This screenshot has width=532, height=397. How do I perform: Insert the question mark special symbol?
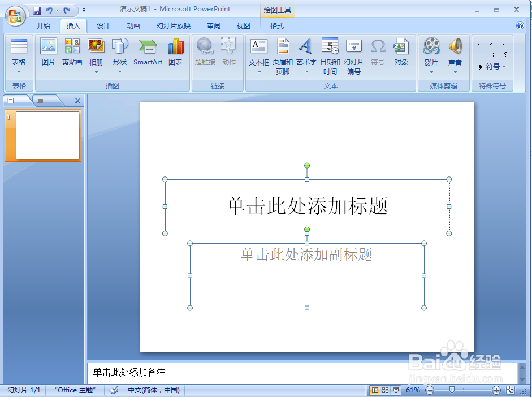(x=505, y=54)
